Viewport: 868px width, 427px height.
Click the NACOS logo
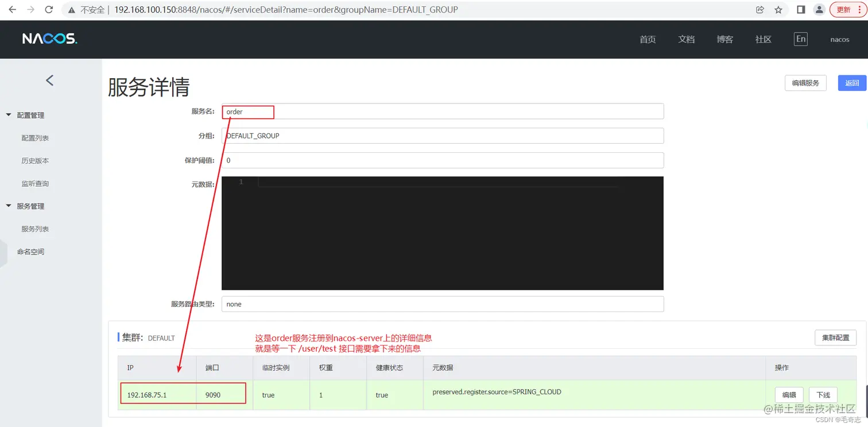(49, 39)
